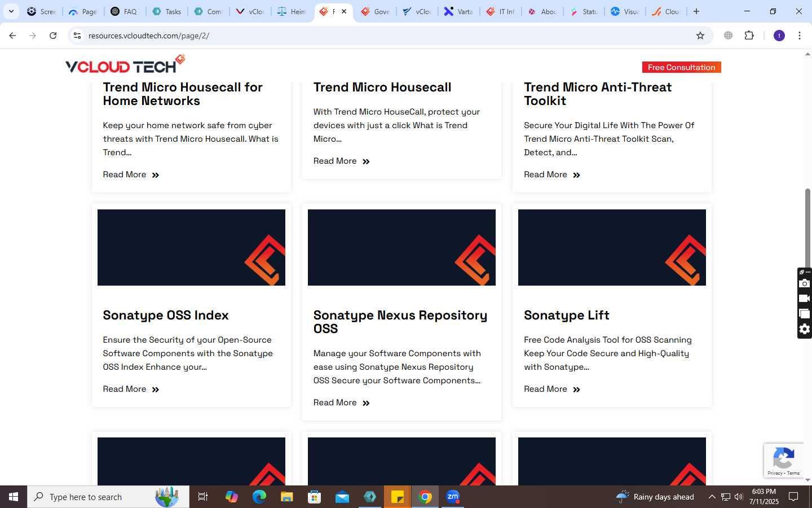This screenshot has width=812, height=508.
Task: Click the scrollbar down arrow
Action: coord(807,480)
